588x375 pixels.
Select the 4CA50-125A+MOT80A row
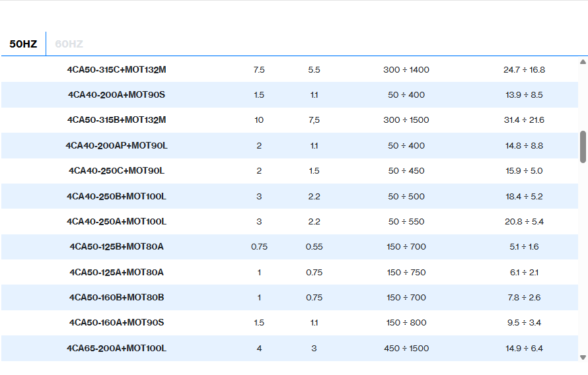[x=116, y=272]
